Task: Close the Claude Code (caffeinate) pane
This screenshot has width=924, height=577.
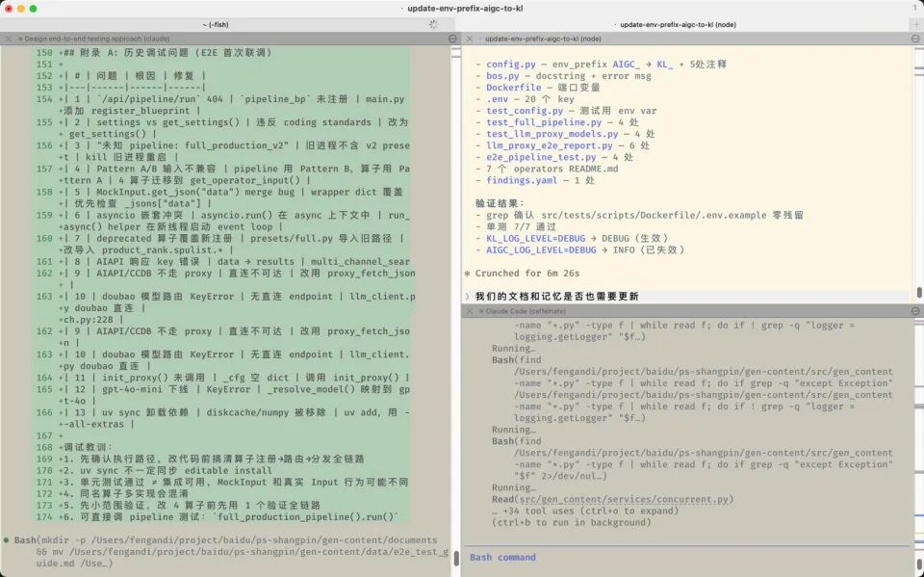Action: click(469, 311)
